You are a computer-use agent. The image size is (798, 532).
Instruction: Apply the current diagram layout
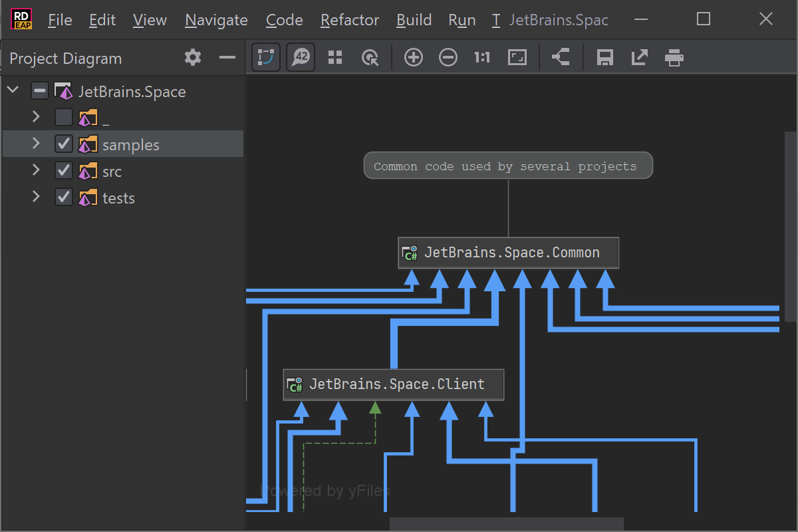[561, 58]
